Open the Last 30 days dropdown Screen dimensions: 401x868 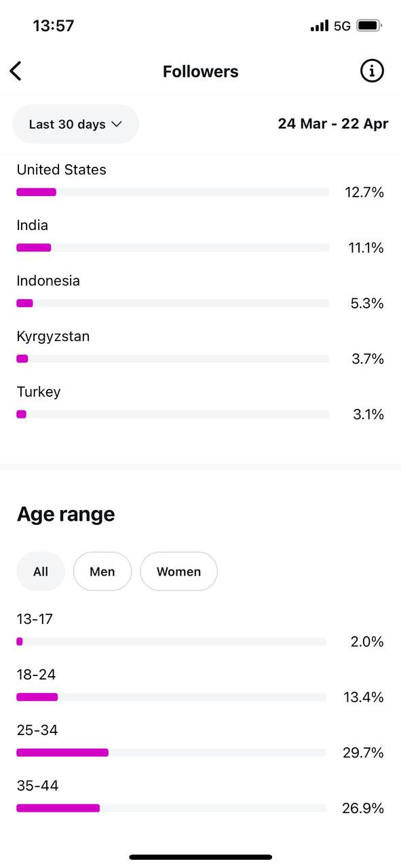click(x=75, y=124)
